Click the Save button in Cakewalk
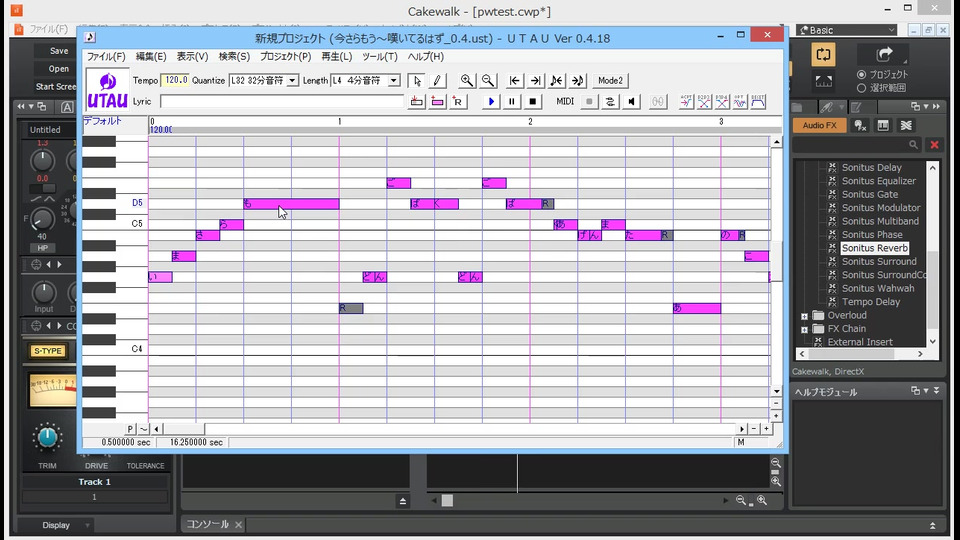 (59, 51)
